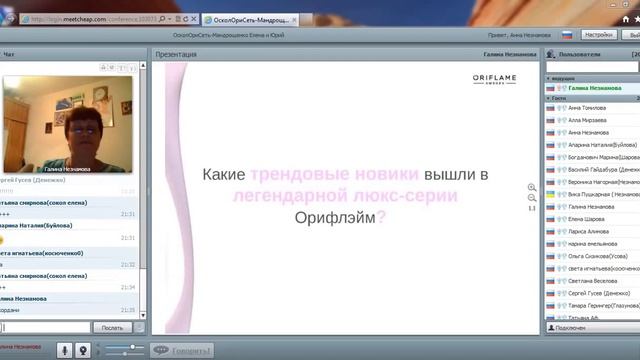
Task: Focus the users search field
Action: click(592, 67)
